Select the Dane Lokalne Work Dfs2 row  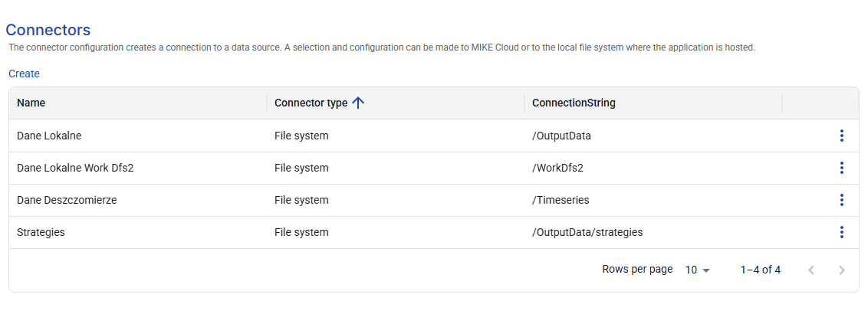coord(434,168)
